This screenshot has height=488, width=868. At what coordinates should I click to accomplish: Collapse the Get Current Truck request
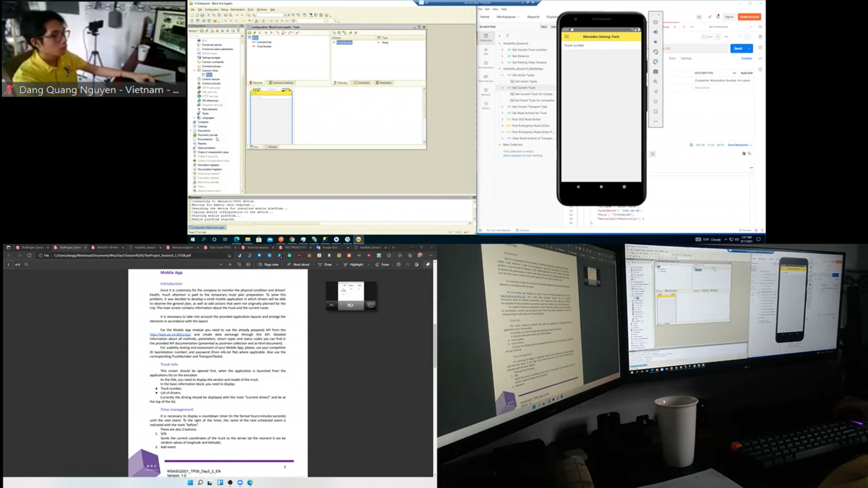click(x=502, y=88)
